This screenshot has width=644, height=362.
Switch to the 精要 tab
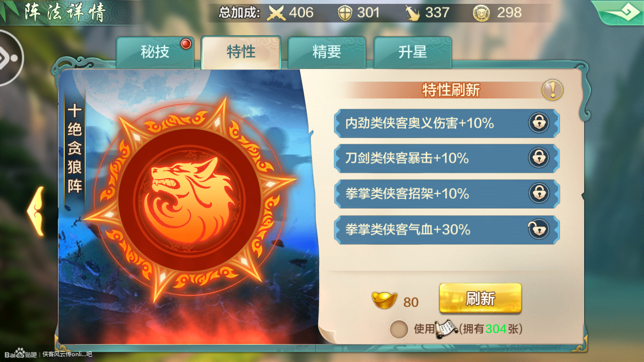(x=327, y=52)
